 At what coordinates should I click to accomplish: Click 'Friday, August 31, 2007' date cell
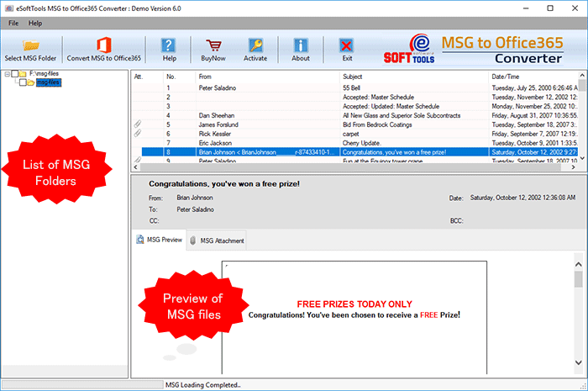click(533, 115)
